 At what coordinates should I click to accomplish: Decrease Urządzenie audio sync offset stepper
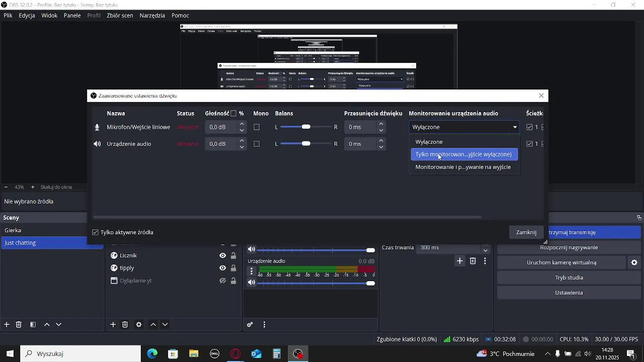[x=381, y=147]
